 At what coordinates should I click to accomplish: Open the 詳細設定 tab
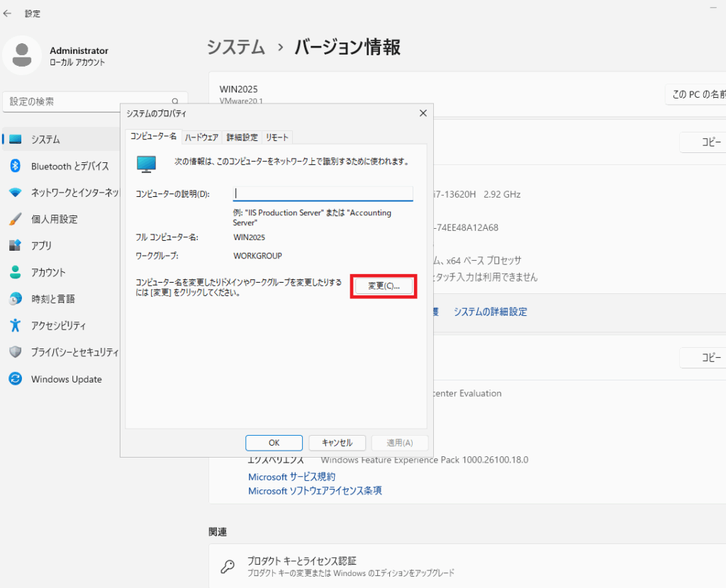click(x=242, y=137)
